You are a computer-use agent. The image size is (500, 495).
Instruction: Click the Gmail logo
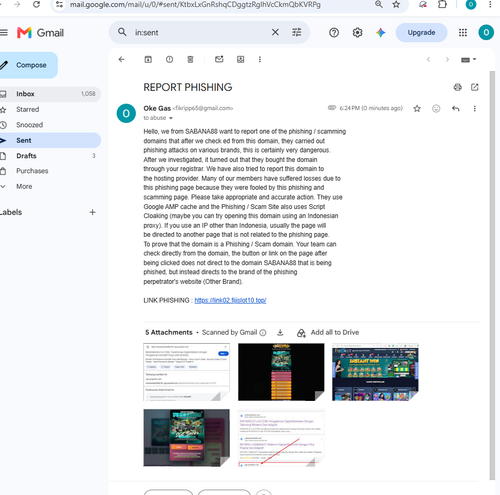click(40, 33)
